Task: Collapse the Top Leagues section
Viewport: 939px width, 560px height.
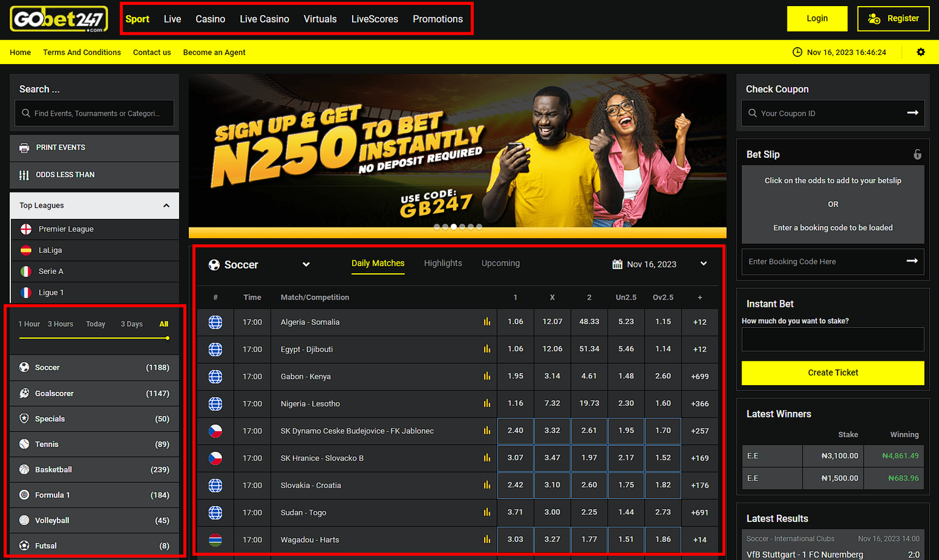Action: click(x=166, y=205)
